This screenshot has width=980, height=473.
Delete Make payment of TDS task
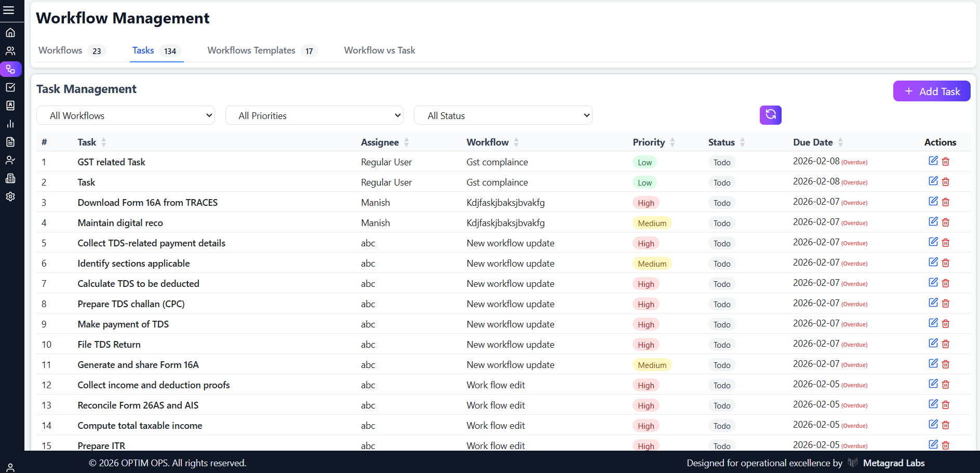(x=946, y=324)
